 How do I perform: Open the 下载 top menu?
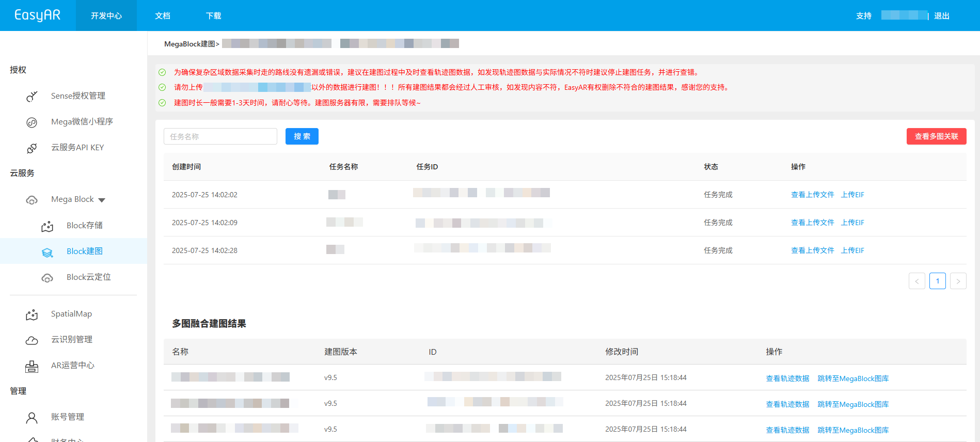point(213,16)
